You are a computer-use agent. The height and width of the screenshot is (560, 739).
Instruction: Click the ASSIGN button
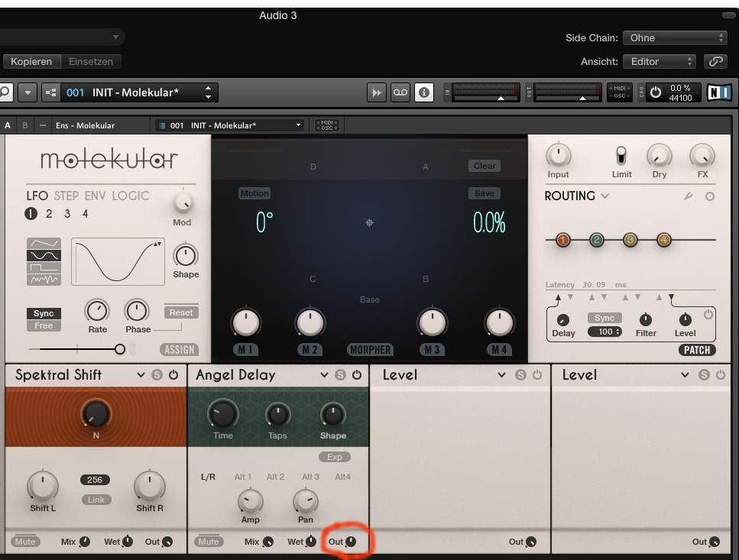(179, 350)
